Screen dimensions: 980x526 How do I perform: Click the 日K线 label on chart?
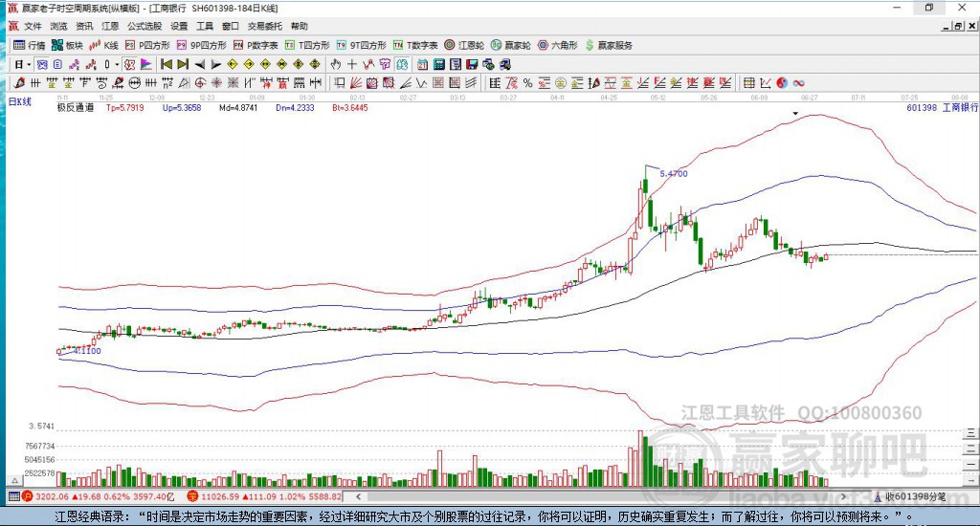click(19, 101)
